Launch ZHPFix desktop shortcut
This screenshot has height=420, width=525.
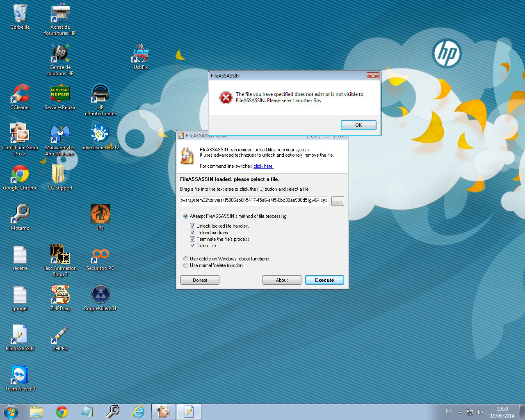click(x=60, y=338)
